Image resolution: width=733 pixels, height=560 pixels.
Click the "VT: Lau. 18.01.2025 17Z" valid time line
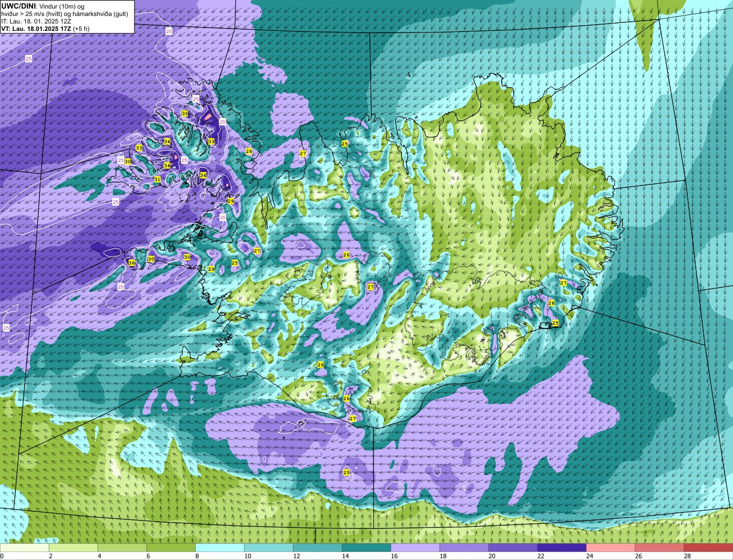point(36,28)
